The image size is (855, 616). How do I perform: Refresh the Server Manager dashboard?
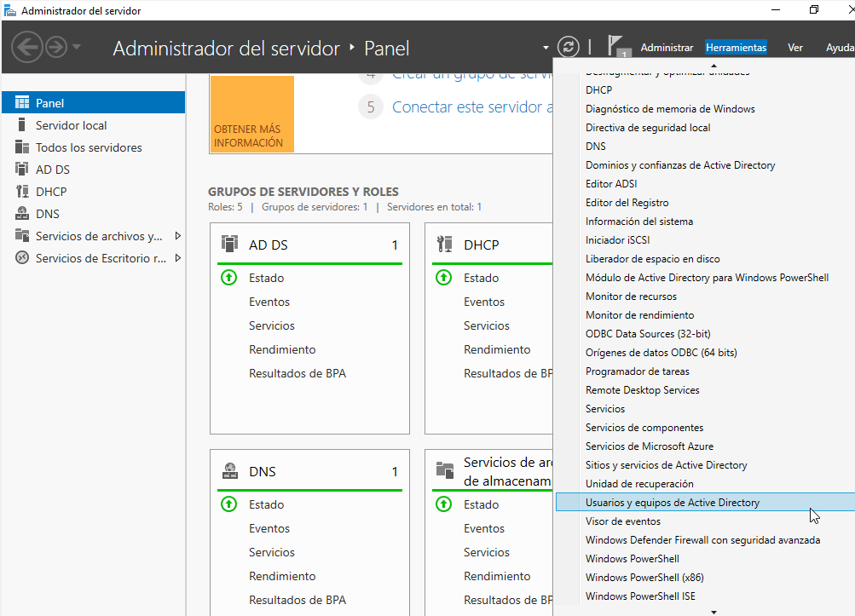(569, 47)
